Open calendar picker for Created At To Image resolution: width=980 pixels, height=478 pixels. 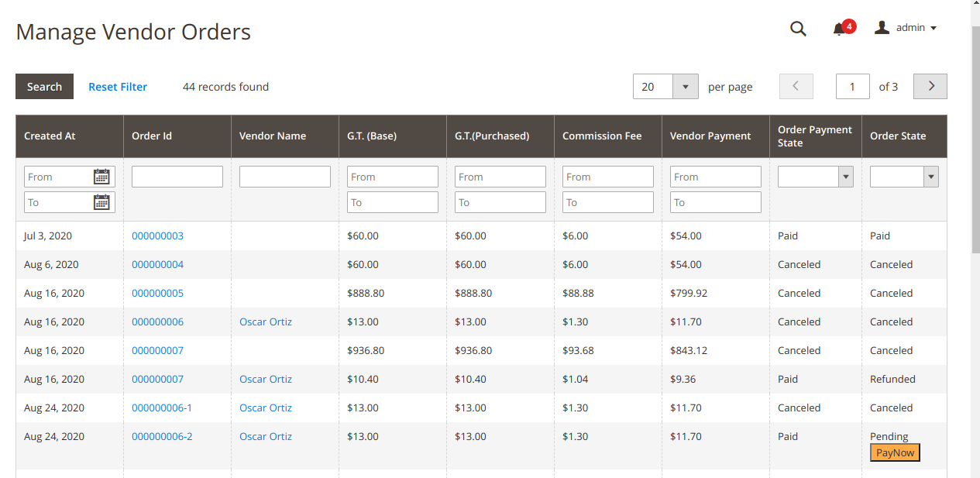click(101, 202)
